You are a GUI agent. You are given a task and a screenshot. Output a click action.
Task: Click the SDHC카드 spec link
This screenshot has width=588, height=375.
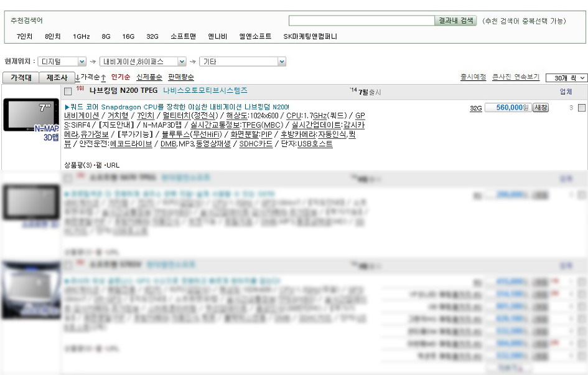point(256,144)
